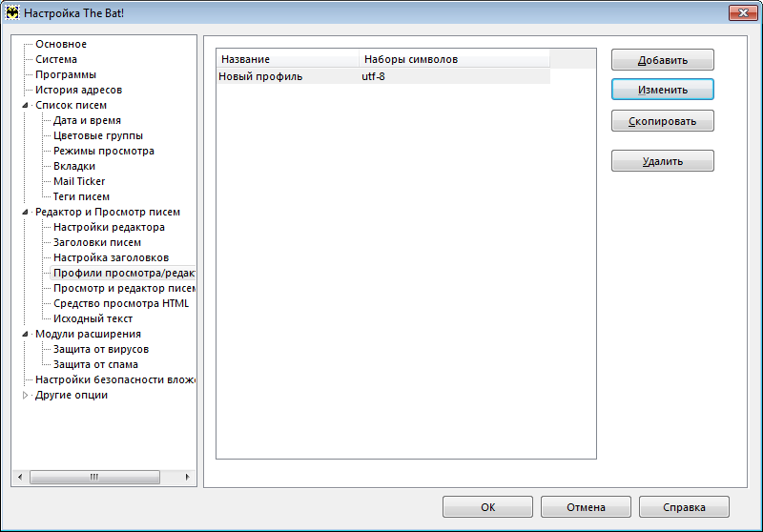Click the Добавить button
This screenshot has width=763, height=532.
662,60
